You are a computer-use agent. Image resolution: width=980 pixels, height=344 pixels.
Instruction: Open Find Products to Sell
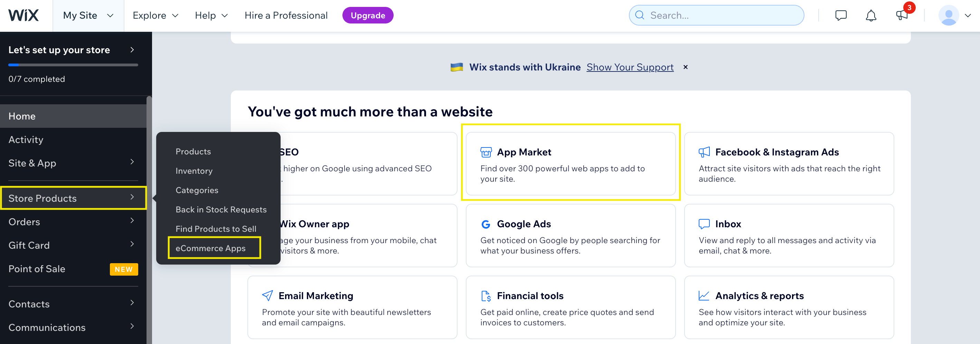(216, 229)
